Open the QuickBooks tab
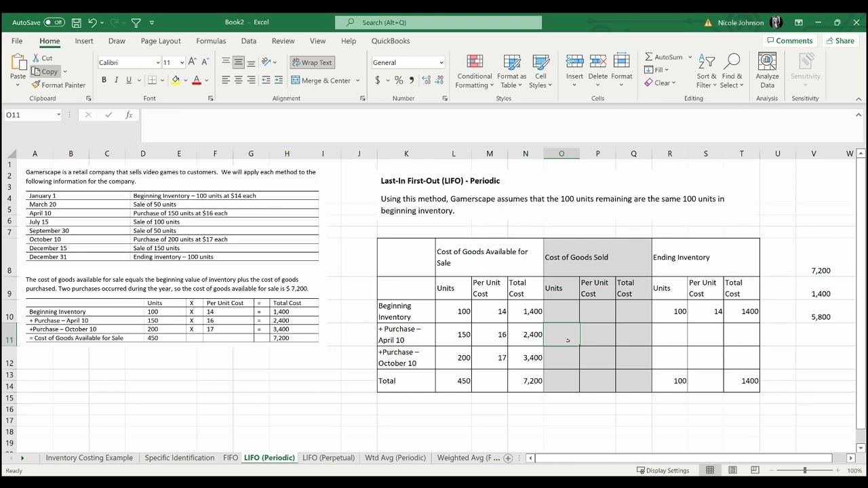This screenshot has width=868, height=488. pos(391,41)
